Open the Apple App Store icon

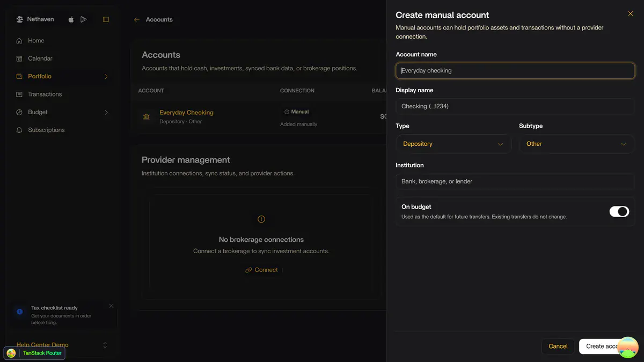tap(71, 19)
